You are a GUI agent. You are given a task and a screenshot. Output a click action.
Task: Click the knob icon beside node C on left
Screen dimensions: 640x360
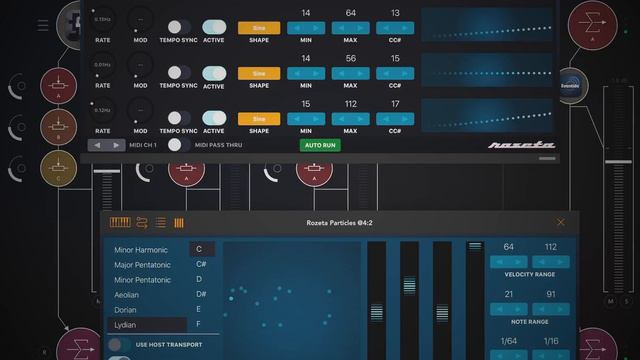pyautogui.click(x=17, y=168)
